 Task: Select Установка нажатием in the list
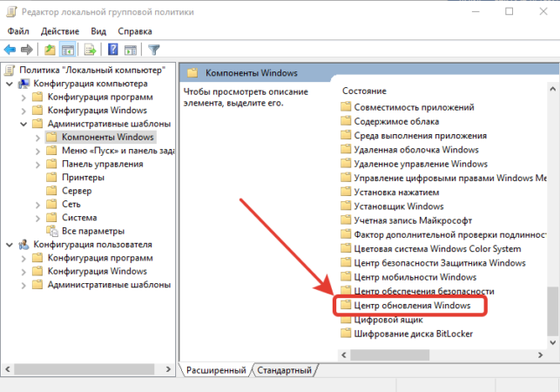(396, 193)
